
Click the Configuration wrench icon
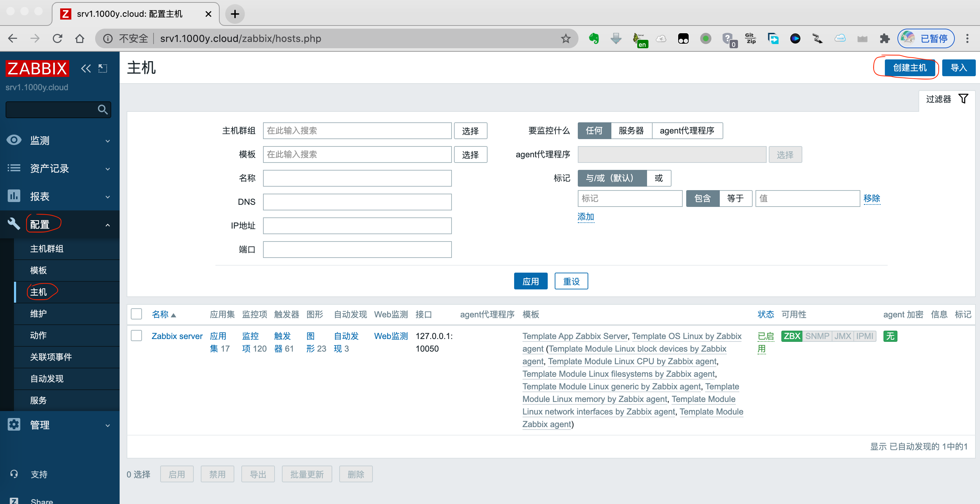[x=14, y=224]
